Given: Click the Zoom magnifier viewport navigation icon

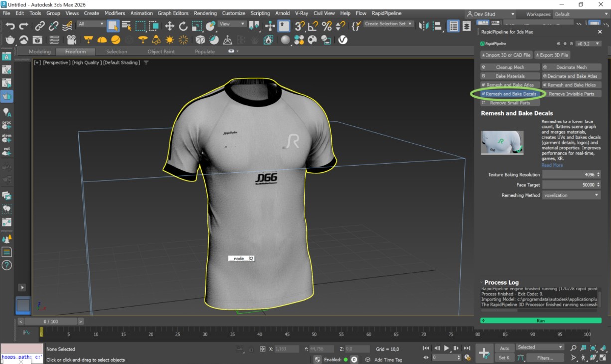Looking at the screenshot, I should tap(573, 348).
